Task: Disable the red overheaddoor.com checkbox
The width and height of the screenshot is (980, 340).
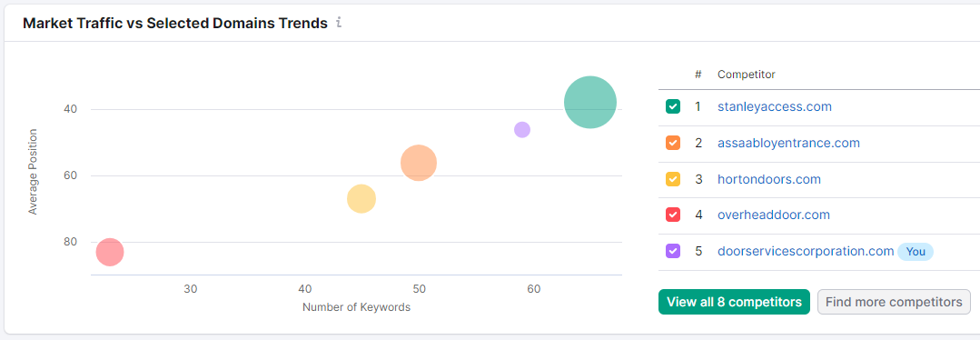Action: click(x=672, y=215)
